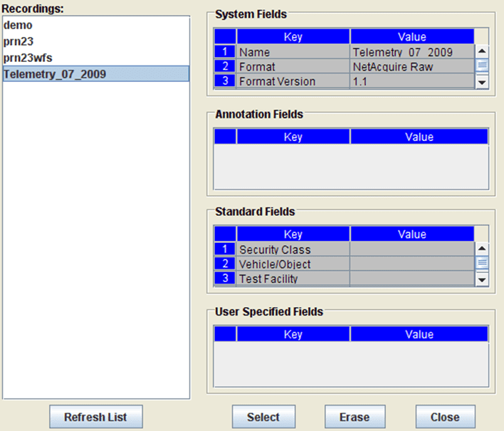Image resolution: width=504 pixels, height=431 pixels.
Task: Select the prn23wfs recording
Action: 27,57
